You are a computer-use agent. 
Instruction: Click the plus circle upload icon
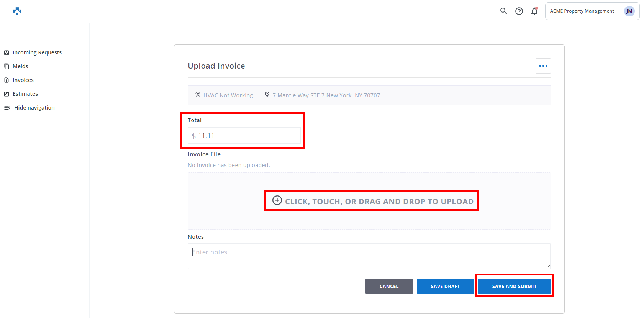(277, 200)
